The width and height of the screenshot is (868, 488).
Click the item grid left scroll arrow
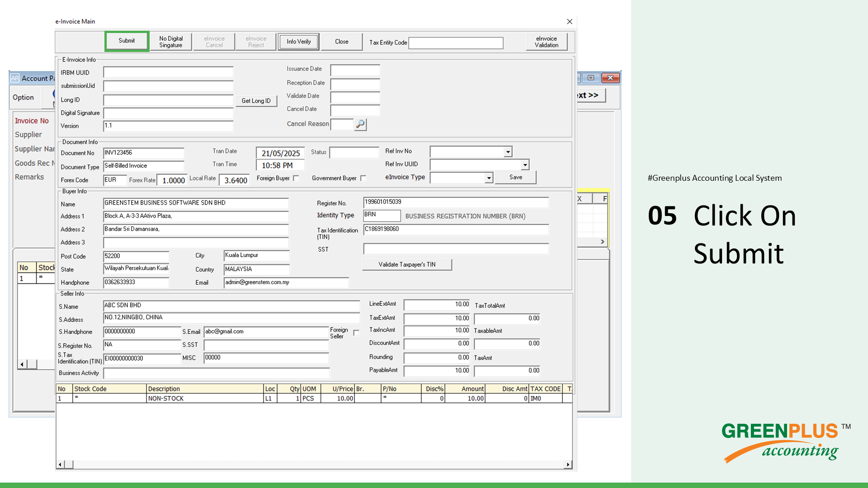[x=60, y=465]
